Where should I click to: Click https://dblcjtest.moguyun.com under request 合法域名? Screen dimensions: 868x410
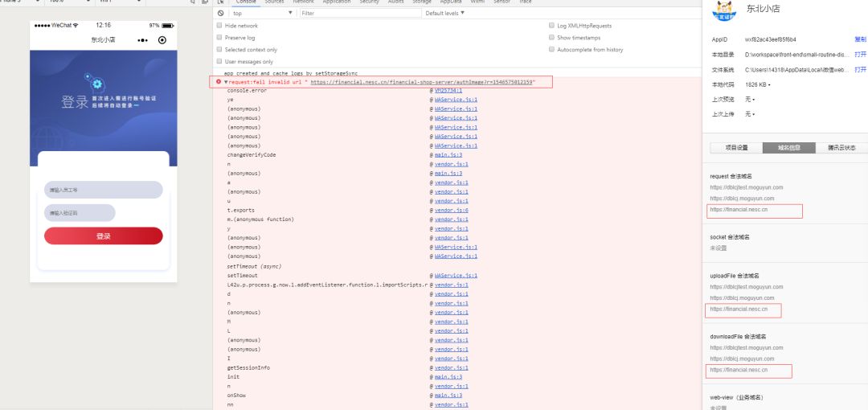tap(746, 187)
